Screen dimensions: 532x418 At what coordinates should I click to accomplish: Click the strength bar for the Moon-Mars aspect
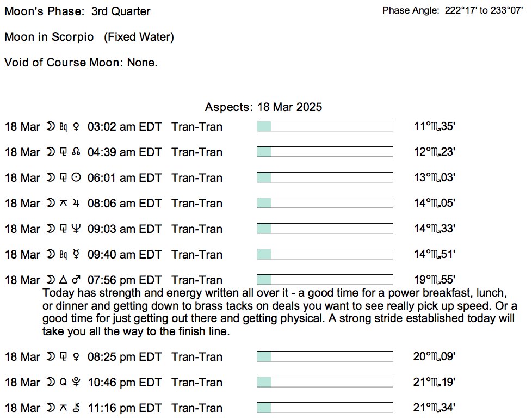324,280
